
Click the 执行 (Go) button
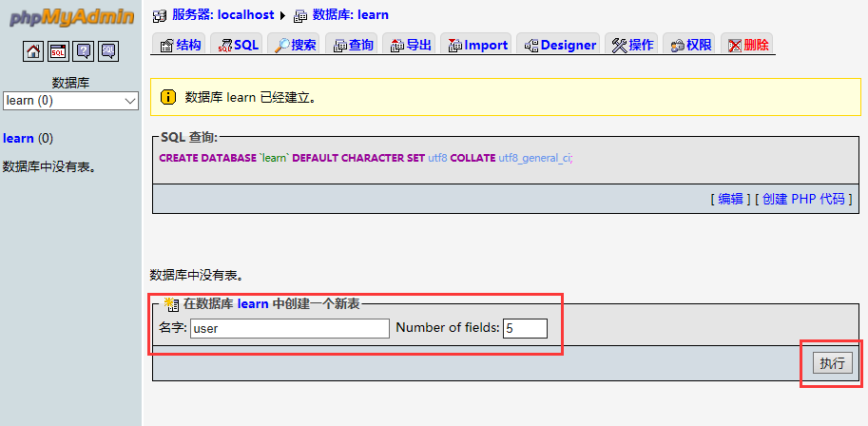(x=833, y=363)
